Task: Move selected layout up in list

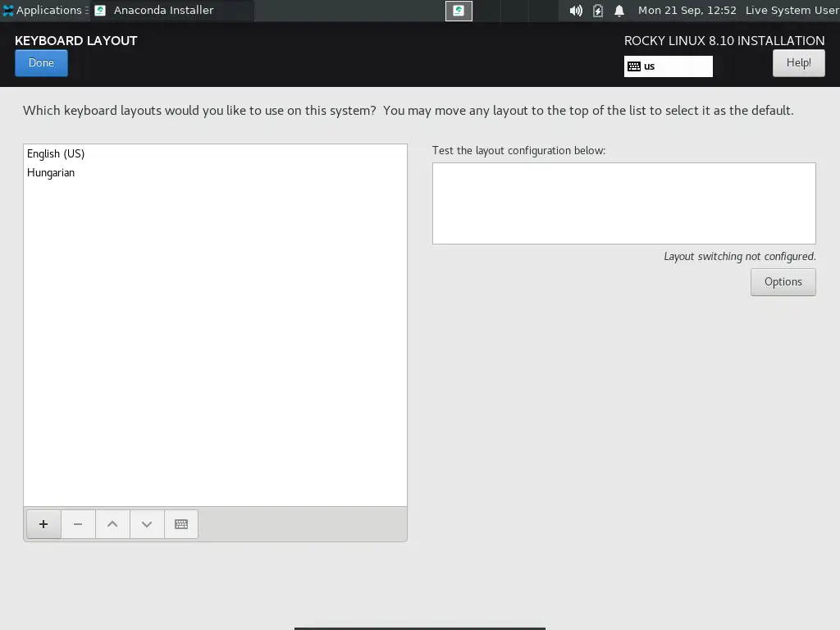Action: [112, 524]
